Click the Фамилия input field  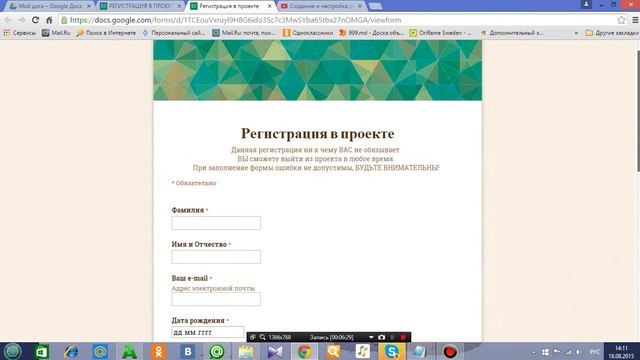tap(216, 223)
